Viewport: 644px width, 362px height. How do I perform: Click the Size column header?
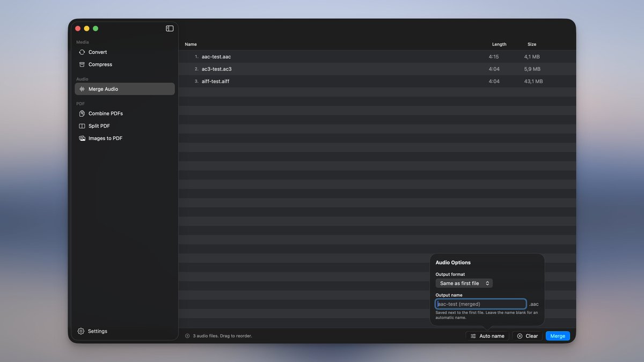click(532, 45)
